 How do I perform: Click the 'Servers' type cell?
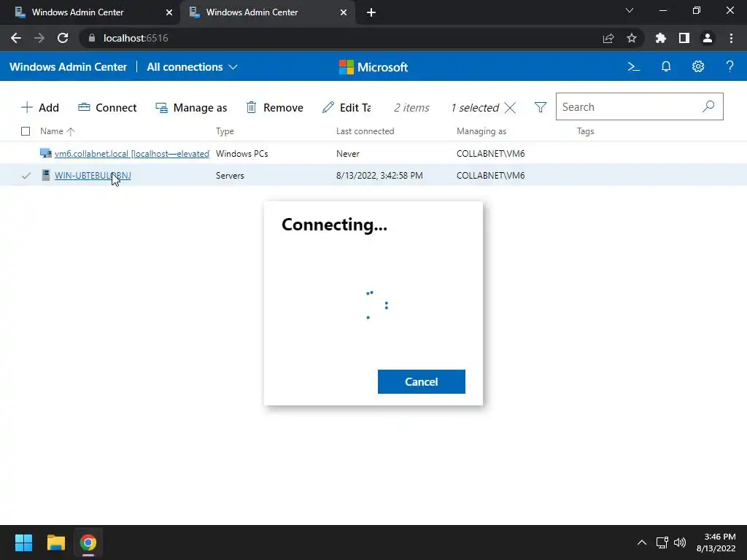230,176
